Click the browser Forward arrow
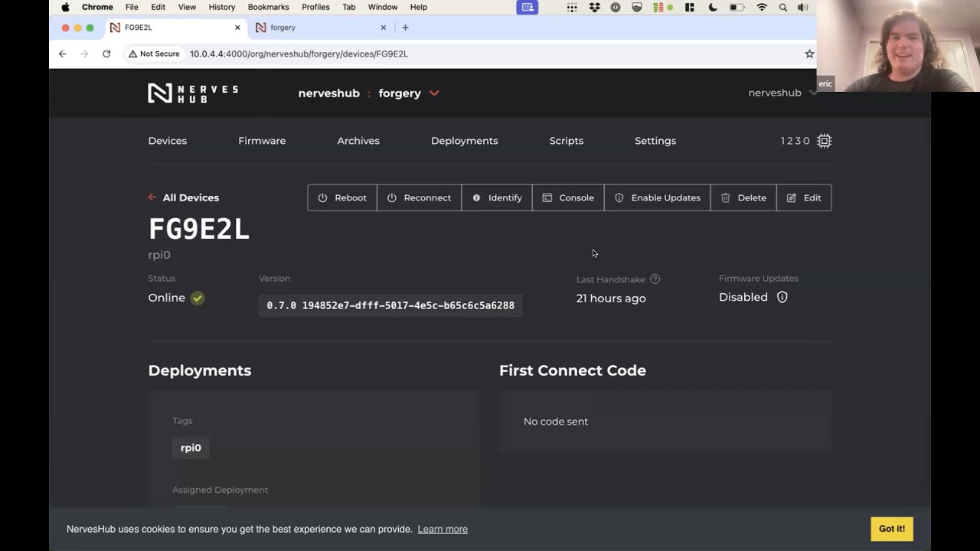 click(x=84, y=54)
